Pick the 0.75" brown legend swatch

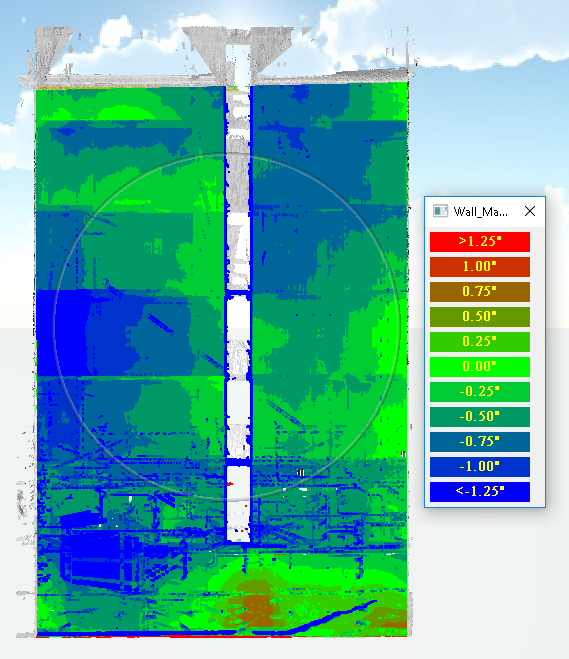pyautogui.click(x=479, y=292)
